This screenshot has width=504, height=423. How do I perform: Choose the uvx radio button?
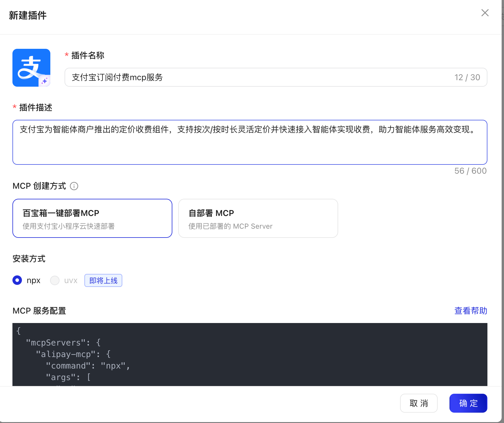[55, 280]
